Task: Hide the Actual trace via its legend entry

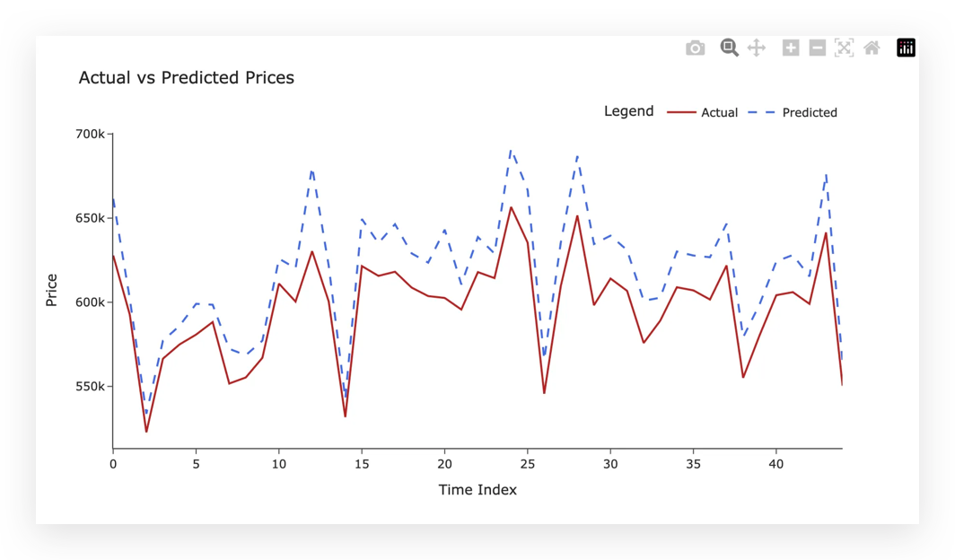Action: [719, 112]
